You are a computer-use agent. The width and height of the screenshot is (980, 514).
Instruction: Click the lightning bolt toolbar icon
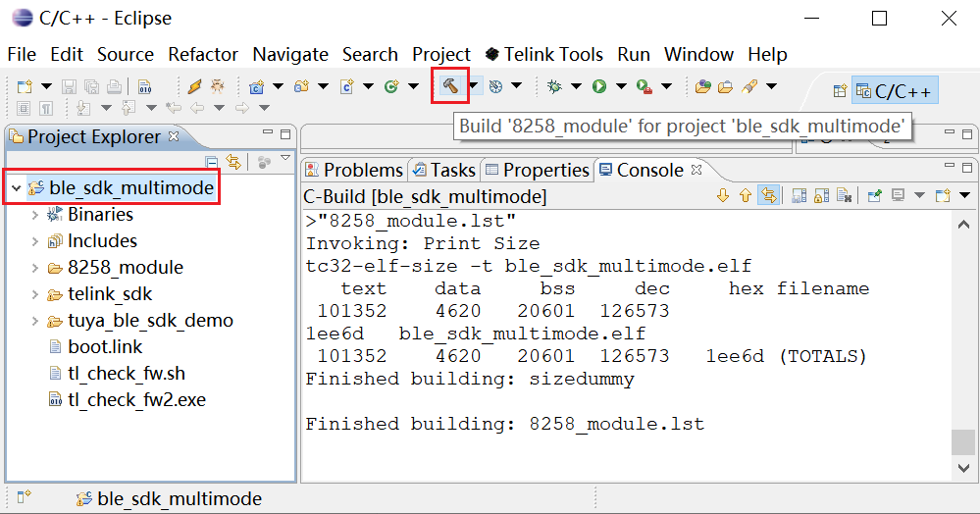pyautogui.click(x=194, y=86)
